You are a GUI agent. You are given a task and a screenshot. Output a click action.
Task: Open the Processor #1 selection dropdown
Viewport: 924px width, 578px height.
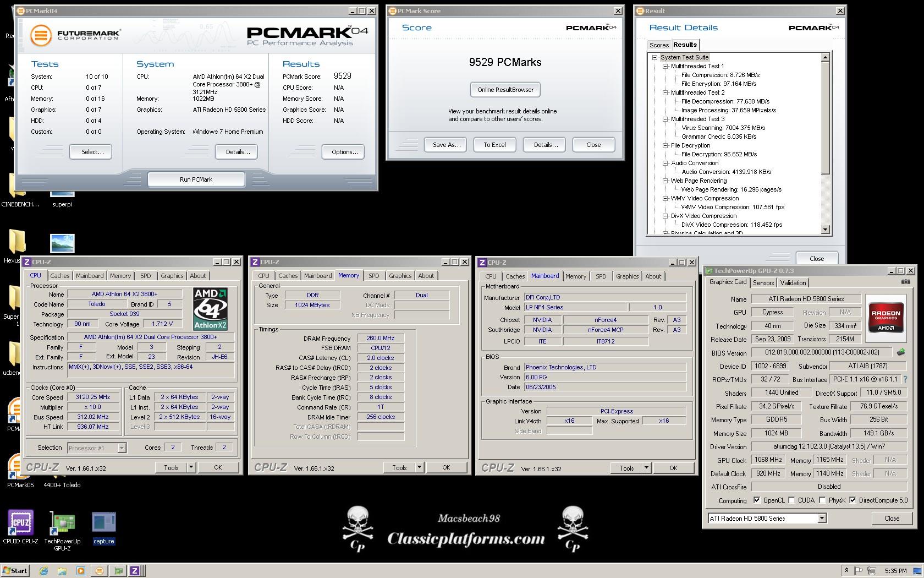pyautogui.click(x=122, y=448)
